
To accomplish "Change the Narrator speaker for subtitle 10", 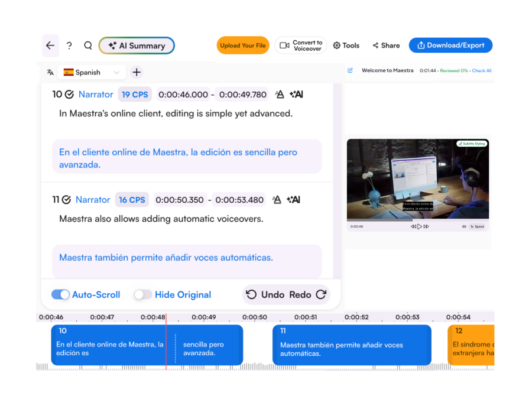I will tap(96, 95).
